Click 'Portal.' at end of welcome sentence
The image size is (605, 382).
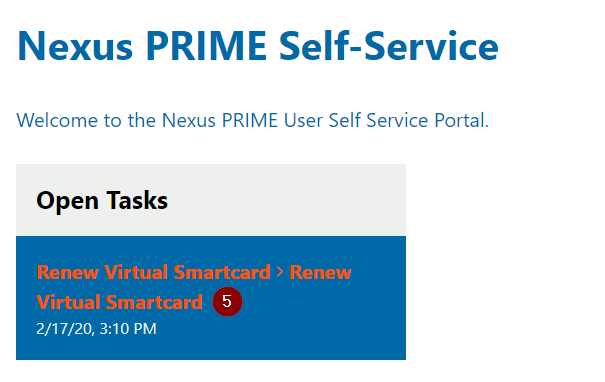coord(461,120)
